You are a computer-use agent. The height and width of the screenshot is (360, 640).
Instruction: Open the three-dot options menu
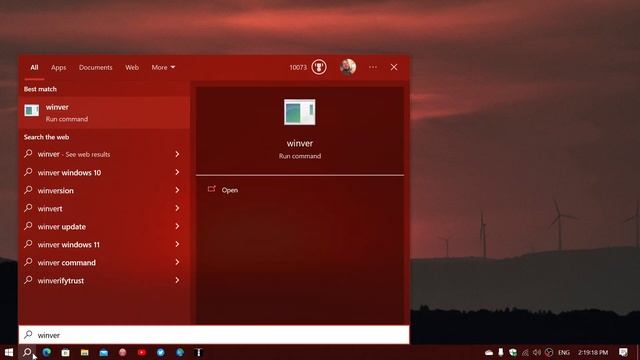click(x=373, y=67)
